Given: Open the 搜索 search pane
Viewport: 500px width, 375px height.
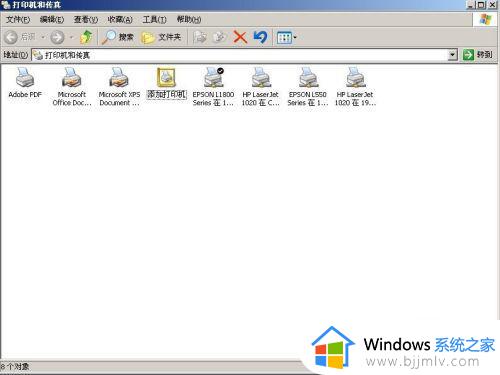Looking at the screenshot, I should click(x=118, y=37).
